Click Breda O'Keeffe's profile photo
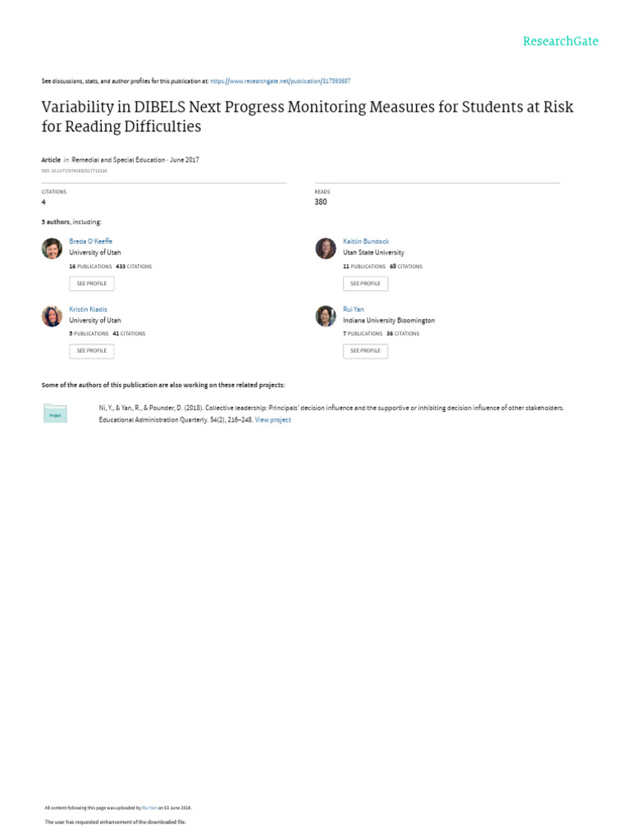 tap(52, 249)
